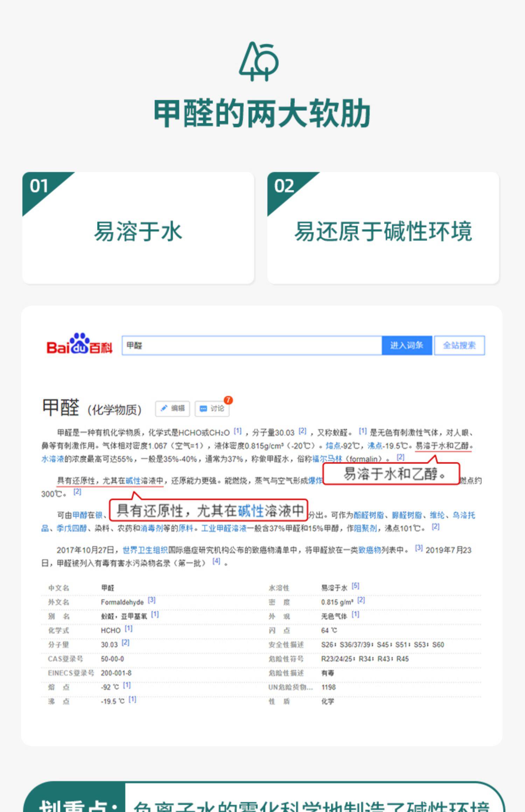Click the UN hazard number 1198
This screenshot has height=812, width=525.
pos(329,688)
